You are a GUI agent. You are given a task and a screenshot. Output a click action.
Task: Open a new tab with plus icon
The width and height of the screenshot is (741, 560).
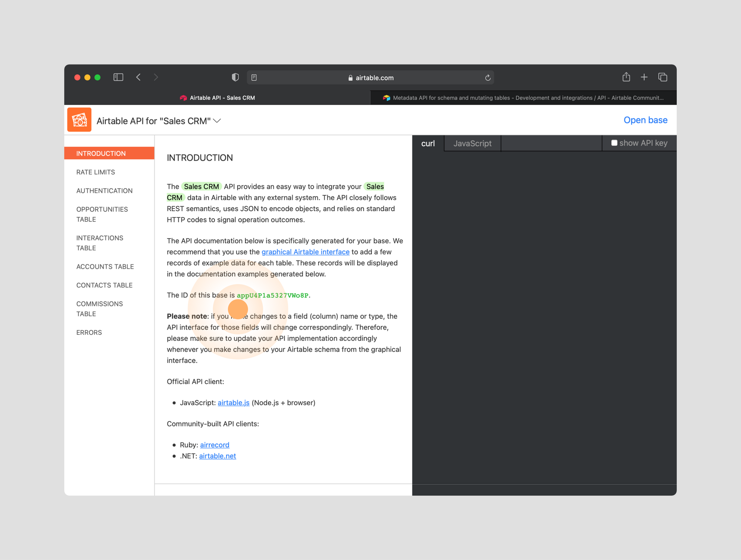click(644, 77)
